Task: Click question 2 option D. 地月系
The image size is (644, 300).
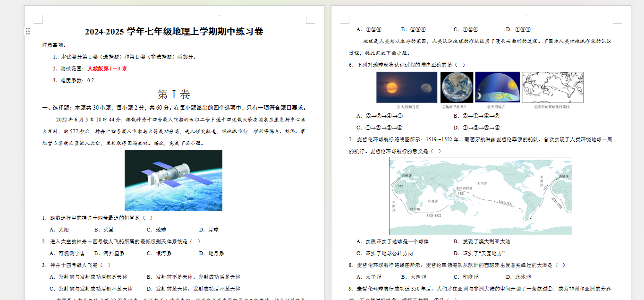Action: tap(212, 253)
